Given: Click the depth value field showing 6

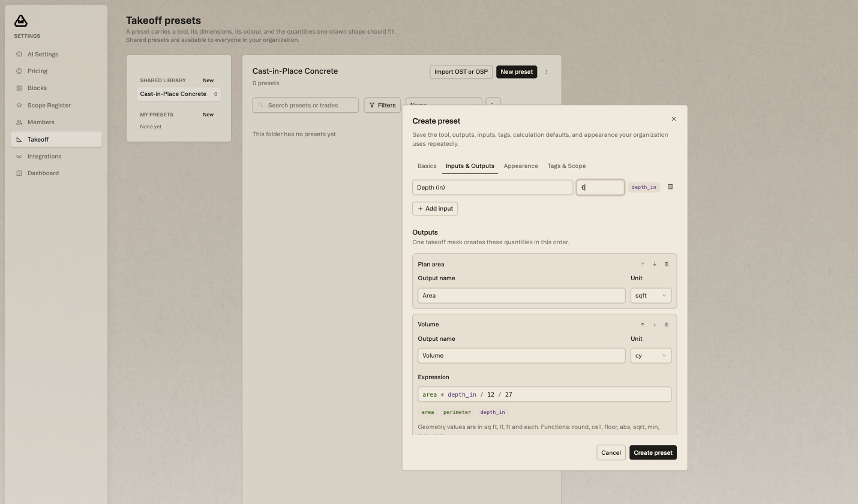Looking at the screenshot, I should click(x=600, y=187).
